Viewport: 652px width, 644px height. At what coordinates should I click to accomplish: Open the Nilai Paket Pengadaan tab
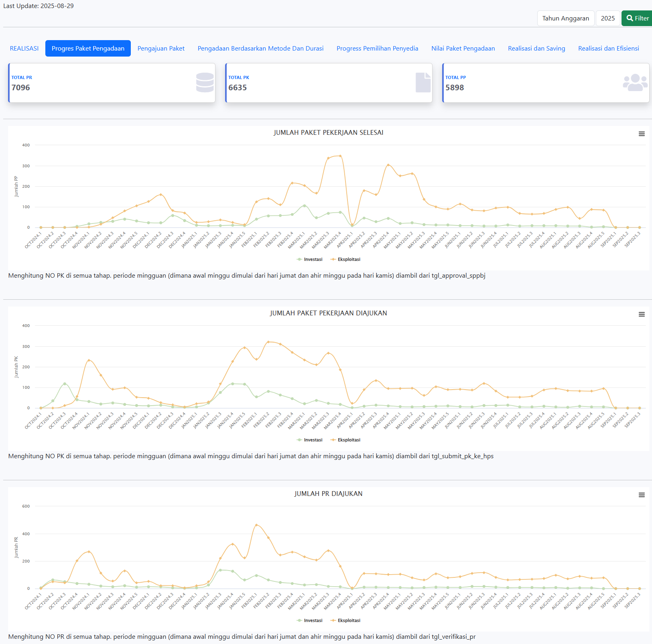463,49
